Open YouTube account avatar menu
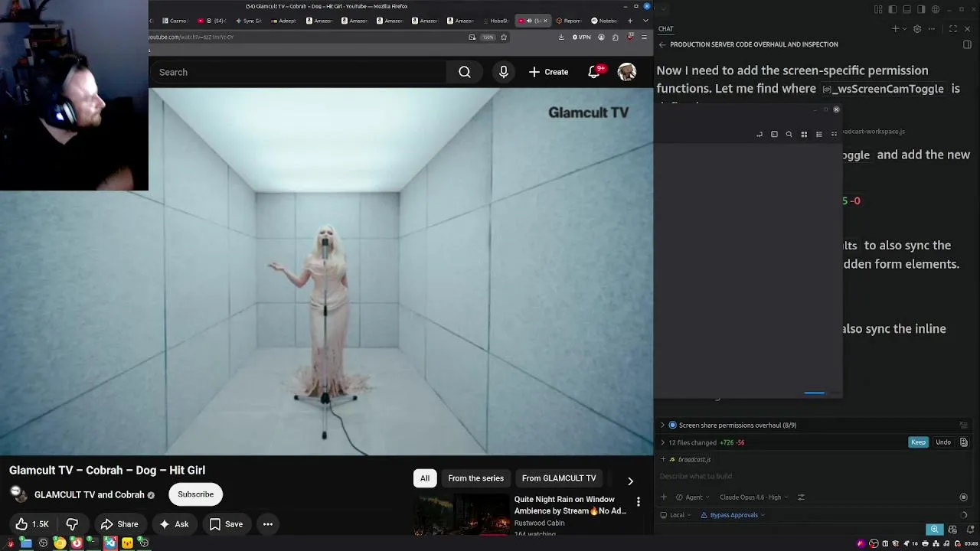The width and height of the screenshot is (980, 551). 627,72
